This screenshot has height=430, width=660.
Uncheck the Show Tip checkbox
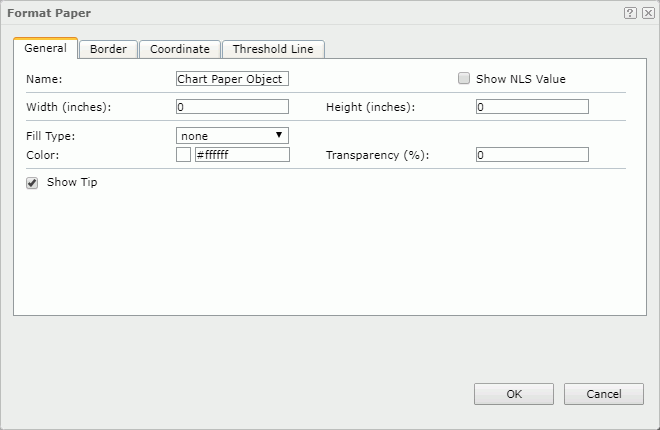click(32, 183)
